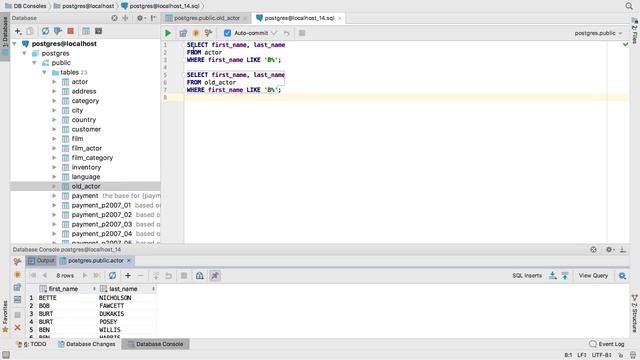Collapse the public schema node
The image size is (640, 360).
[34, 63]
